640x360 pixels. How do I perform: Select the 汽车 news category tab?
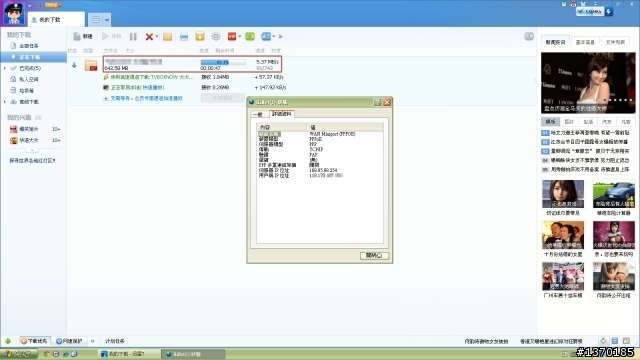coord(607,122)
